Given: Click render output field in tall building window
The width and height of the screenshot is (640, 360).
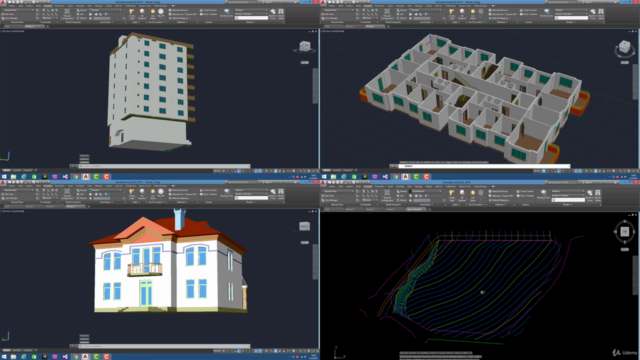Looking at the screenshot, I should pos(251,18).
